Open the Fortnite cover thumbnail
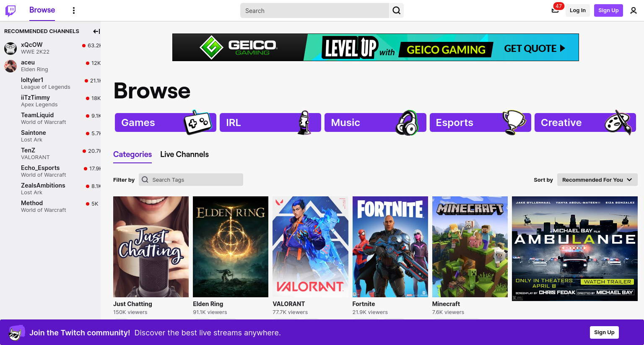The image size is (644, 345). [390, 247]
